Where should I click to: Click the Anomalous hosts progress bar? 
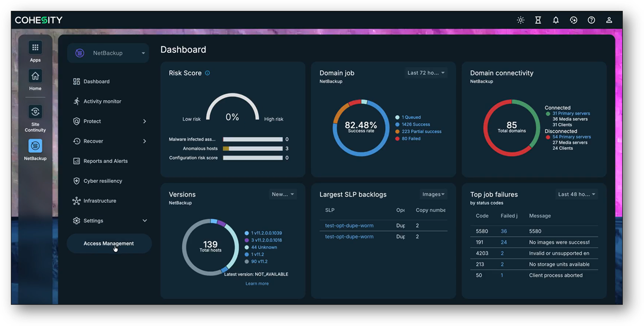click(x=253, y=149)
